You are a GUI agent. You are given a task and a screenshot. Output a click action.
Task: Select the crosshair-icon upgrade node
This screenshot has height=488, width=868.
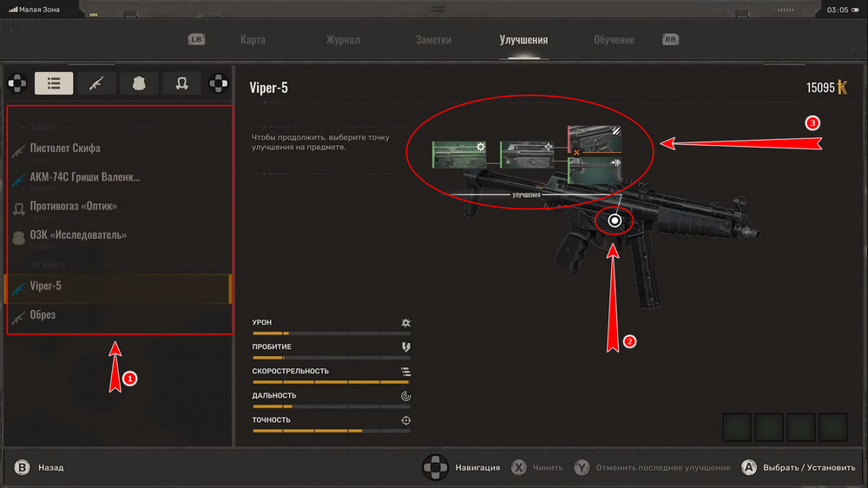[x=526, y=154]
